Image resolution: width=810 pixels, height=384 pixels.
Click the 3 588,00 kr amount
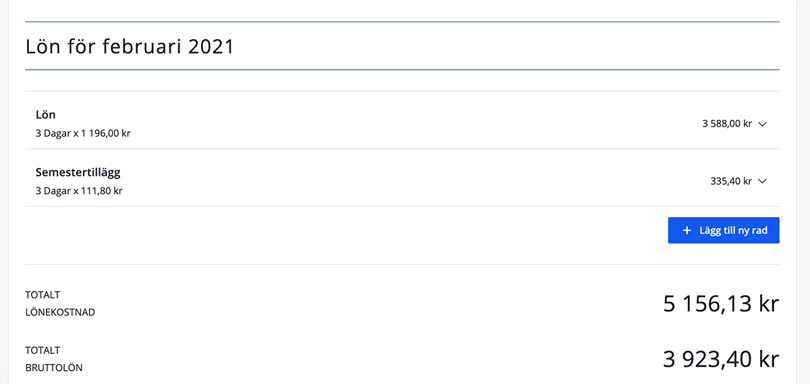coord(727,124)
